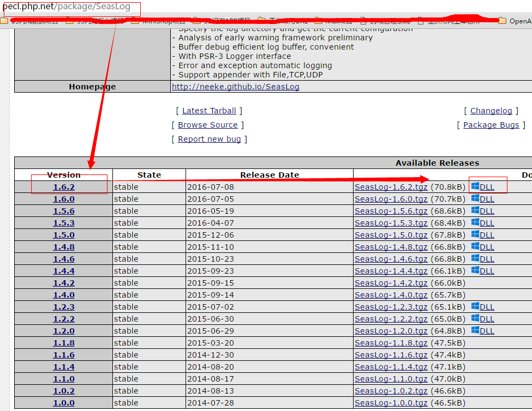Download SeasLog-1.6.0.tgz
The image size is (532, 411).
[391, 199]
